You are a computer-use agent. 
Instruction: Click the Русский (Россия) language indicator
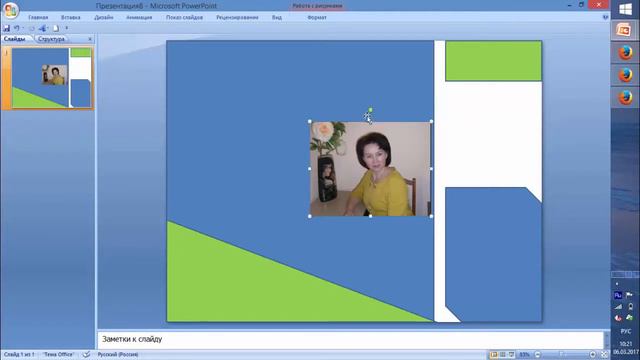118,354
